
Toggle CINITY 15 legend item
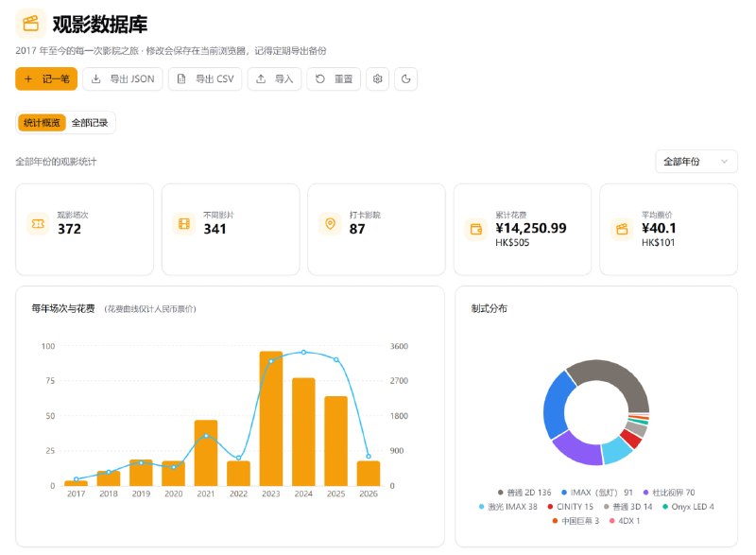pyautogui.click(x=571, y=507)
